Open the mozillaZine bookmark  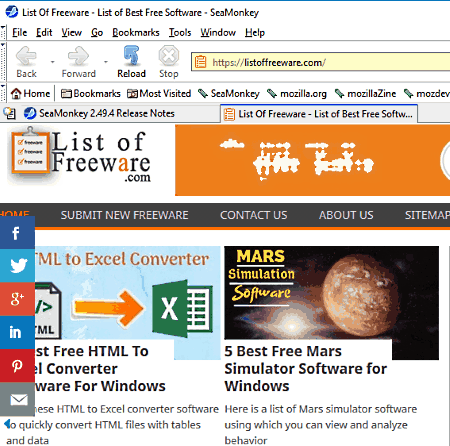click(365, 93)
